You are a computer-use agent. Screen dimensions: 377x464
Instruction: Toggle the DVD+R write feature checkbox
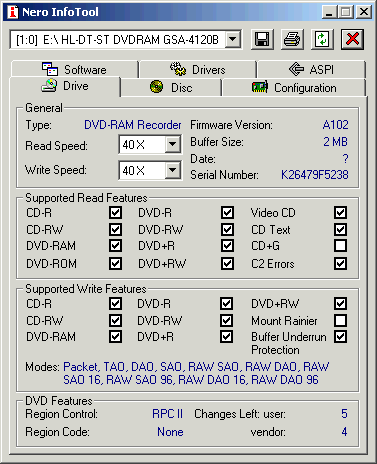(x=226, y=337)
